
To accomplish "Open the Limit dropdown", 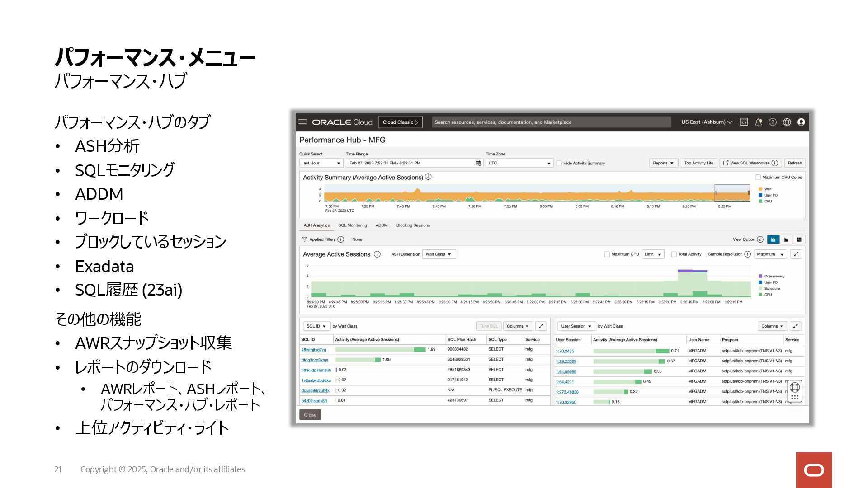I will [x=653, y=254].
